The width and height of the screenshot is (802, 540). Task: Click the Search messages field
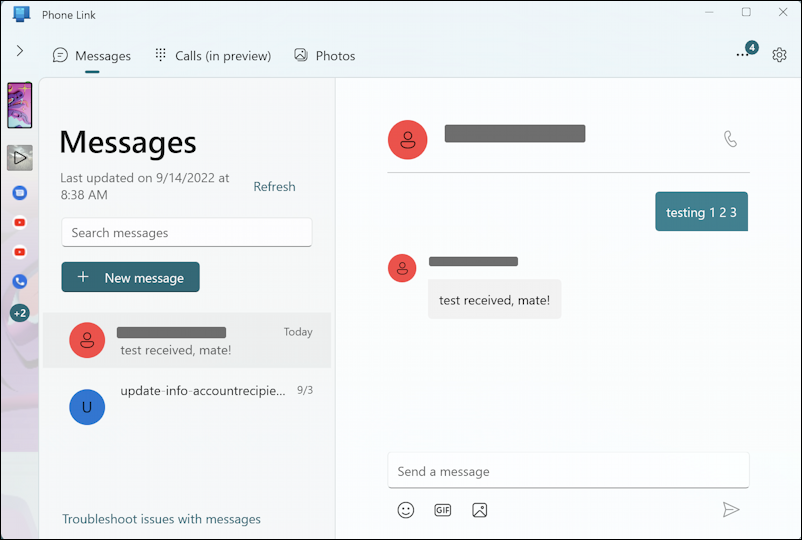[187, 233]
